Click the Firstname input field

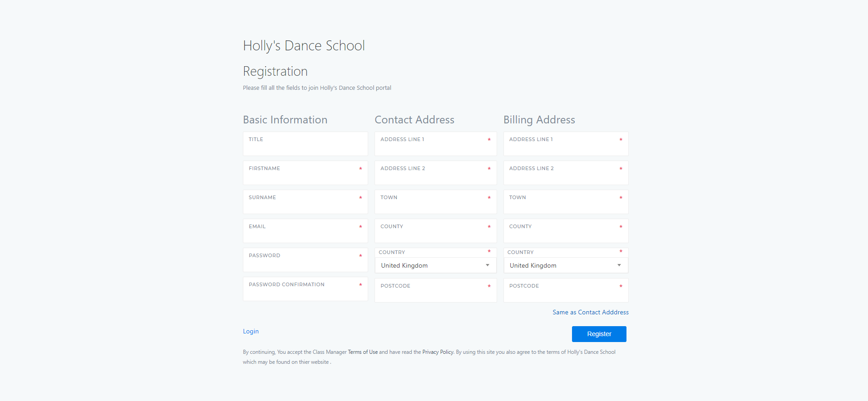306,173
